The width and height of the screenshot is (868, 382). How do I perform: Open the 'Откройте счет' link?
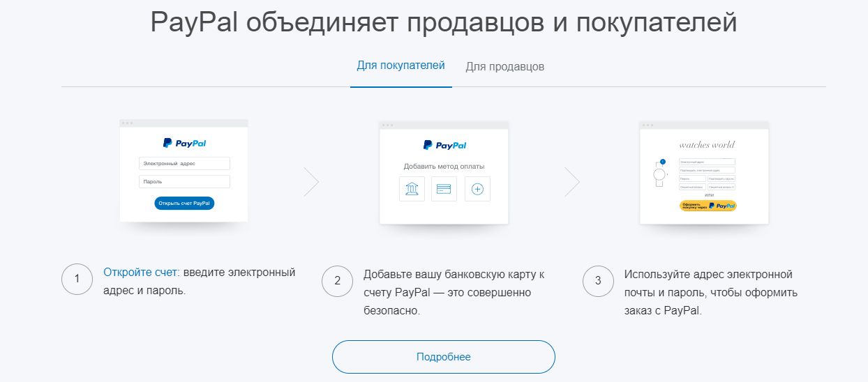click(141, 273)
